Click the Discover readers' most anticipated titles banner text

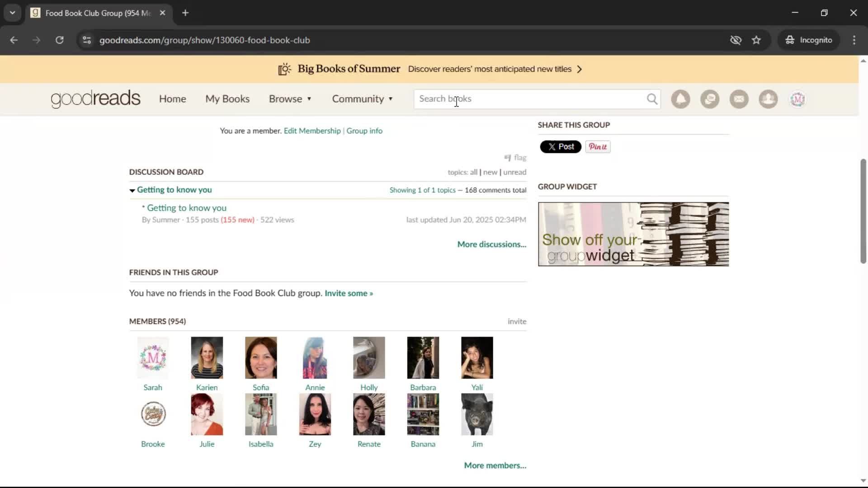pos(490,69)
